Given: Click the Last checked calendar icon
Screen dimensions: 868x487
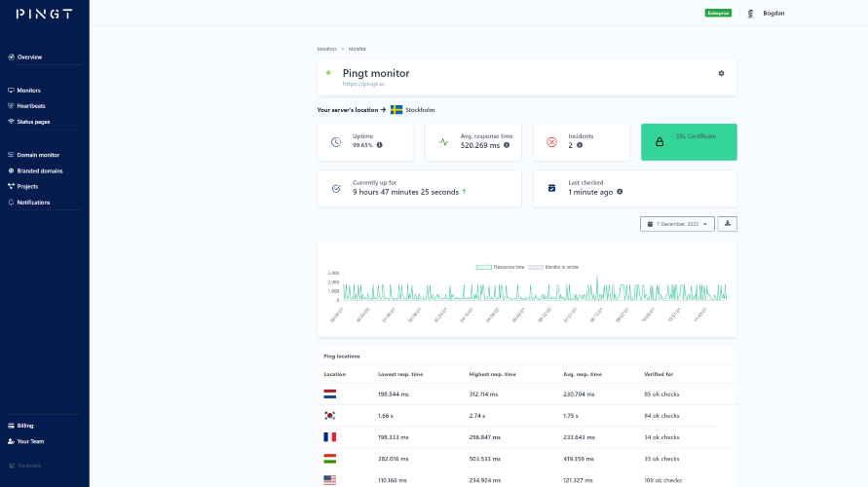Looking at the screenshot, I should [551, 188].
